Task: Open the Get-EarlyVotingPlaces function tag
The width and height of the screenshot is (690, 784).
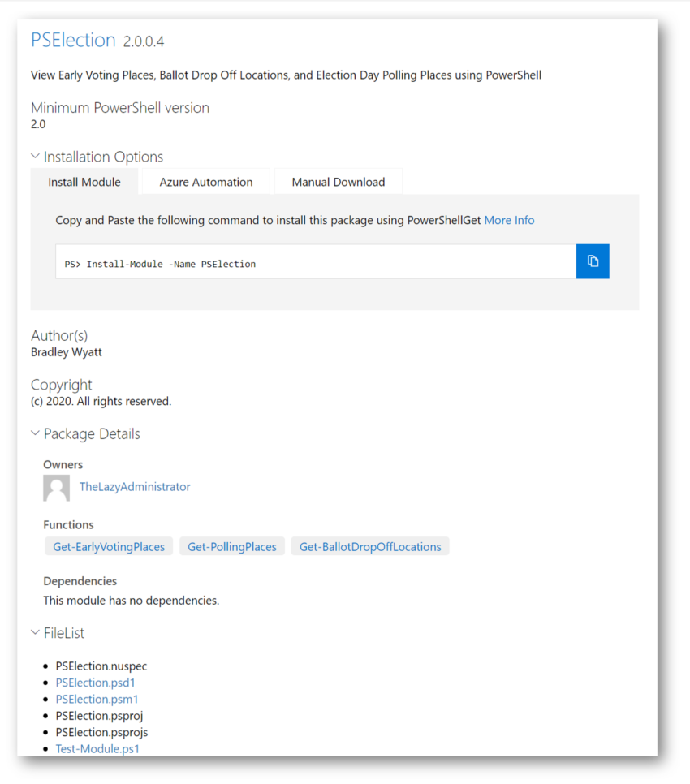Action: click(109, 546)
